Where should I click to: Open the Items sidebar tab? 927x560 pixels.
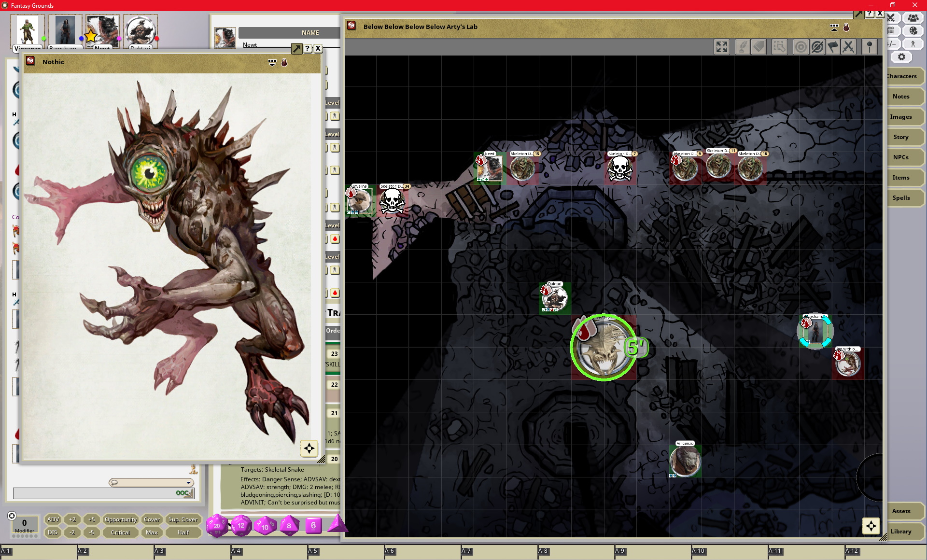[x=904, y=178]
